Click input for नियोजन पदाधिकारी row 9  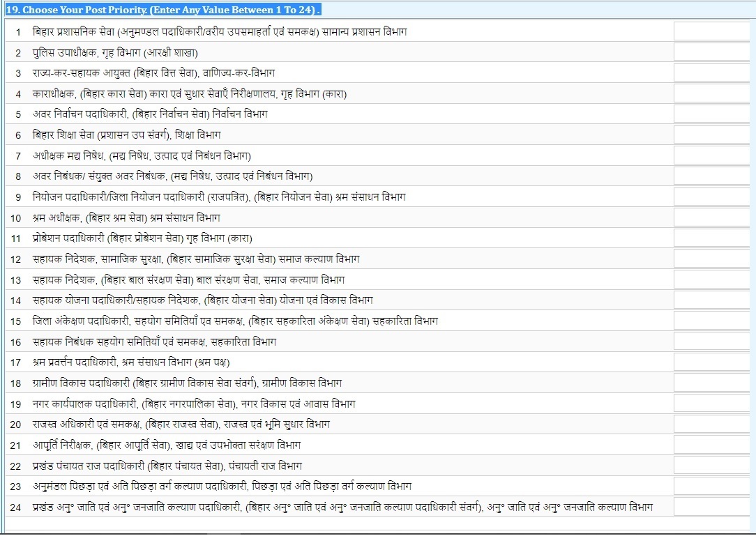coord(711,197)
